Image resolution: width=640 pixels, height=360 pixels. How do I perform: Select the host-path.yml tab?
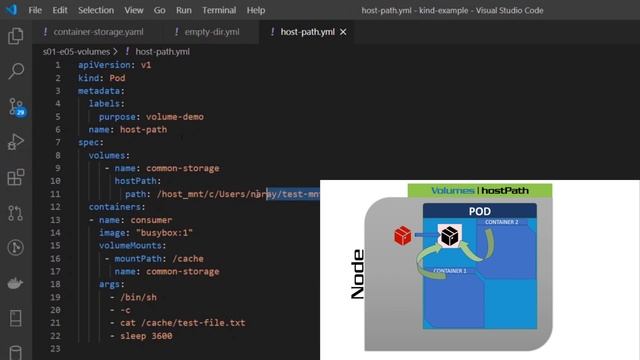click(307, 32)
